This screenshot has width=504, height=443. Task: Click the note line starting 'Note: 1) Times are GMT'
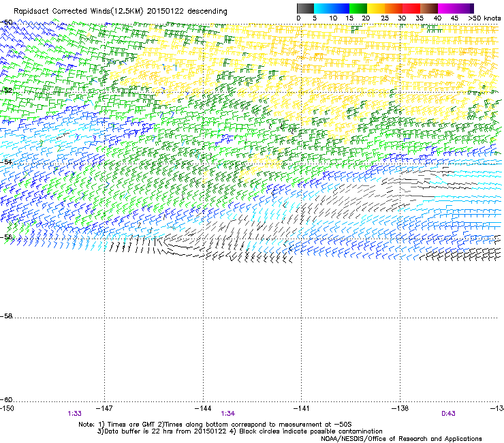coord(215,425)
